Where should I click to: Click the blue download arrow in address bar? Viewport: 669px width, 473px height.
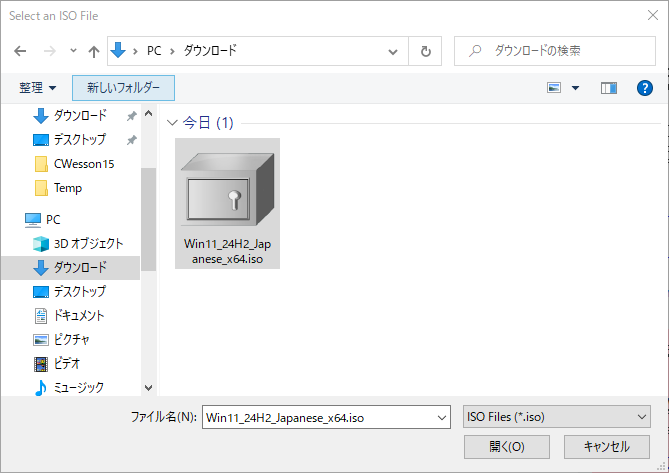[118, 50]
